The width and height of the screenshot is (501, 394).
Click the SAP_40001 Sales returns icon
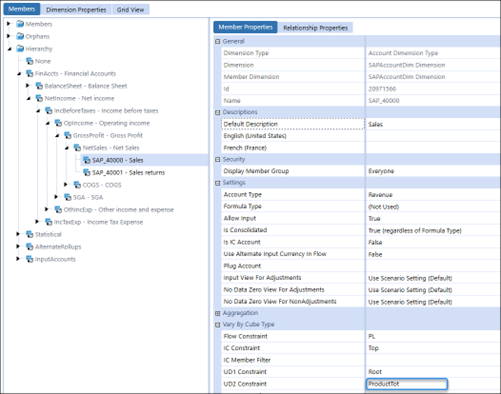tap(87, 172)
